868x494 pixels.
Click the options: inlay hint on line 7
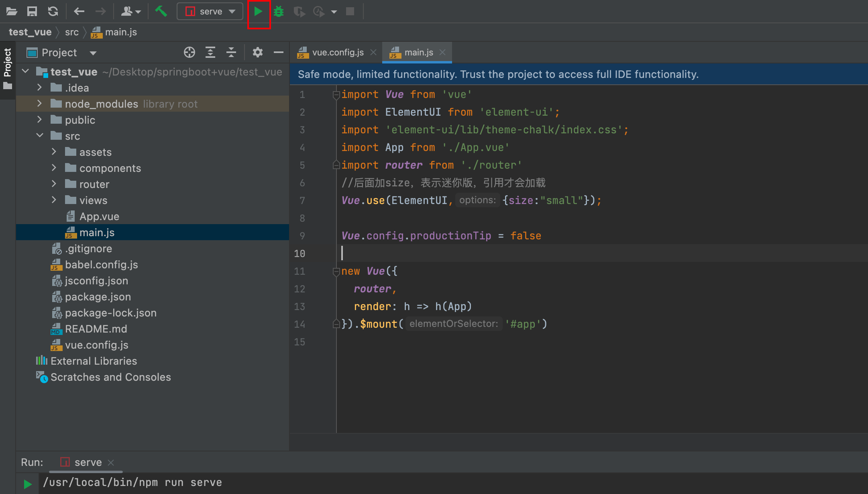(x=477, y=200)
